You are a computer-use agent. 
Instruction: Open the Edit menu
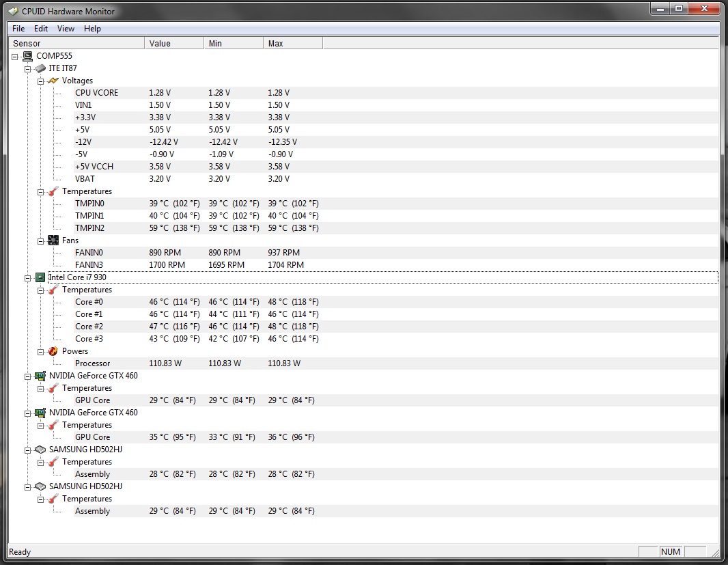tap(41, 29)
